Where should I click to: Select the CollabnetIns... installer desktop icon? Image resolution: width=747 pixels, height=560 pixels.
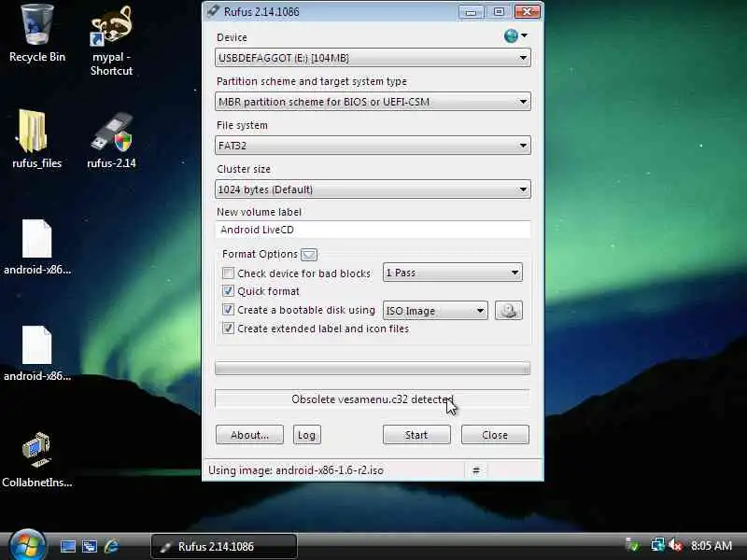point(37,459)
